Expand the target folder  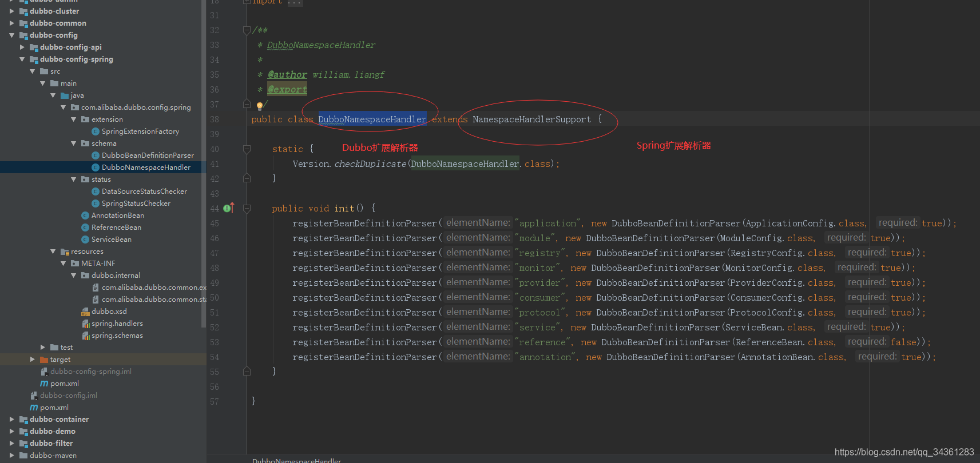pos(32,359)
